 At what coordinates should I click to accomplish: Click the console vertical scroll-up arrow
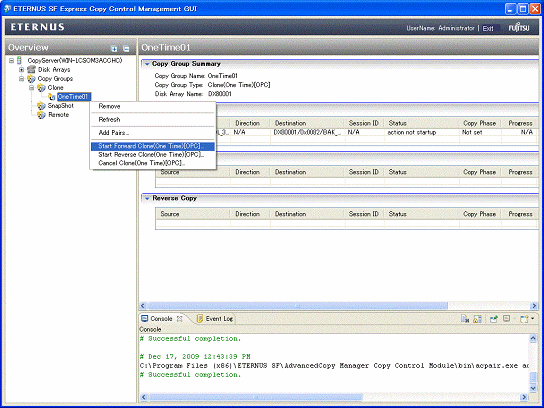533,338
